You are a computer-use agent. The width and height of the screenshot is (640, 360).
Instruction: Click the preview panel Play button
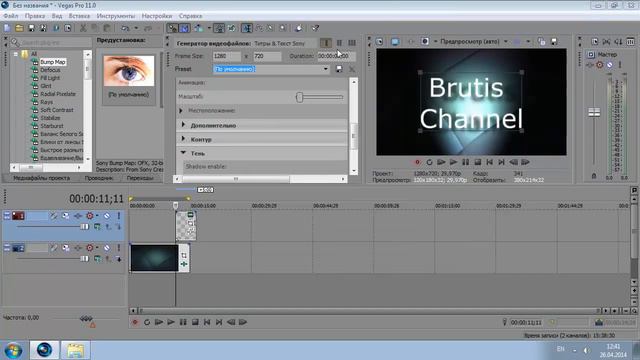tap(453, 162)
